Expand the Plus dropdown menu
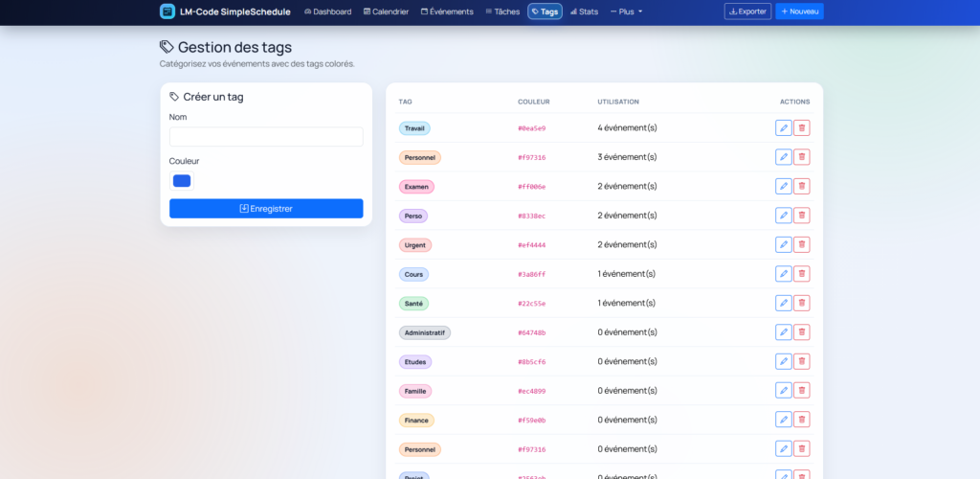This screenshot has width=980, height=479. 627,11
